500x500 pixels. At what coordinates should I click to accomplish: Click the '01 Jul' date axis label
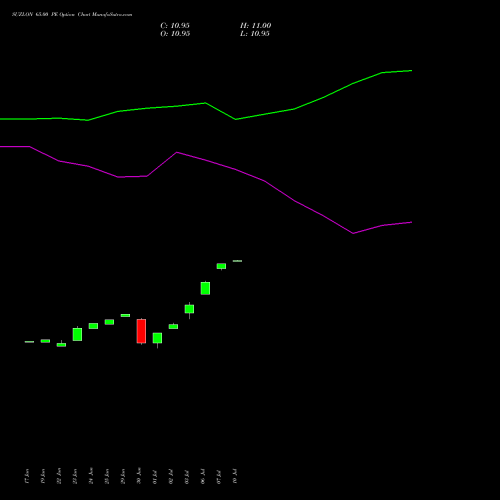(155, 477)
